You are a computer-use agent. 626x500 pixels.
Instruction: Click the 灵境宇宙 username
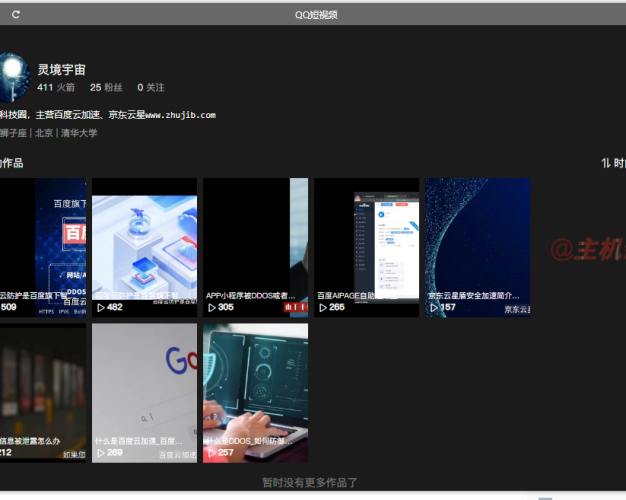click(x=61, y=69)
